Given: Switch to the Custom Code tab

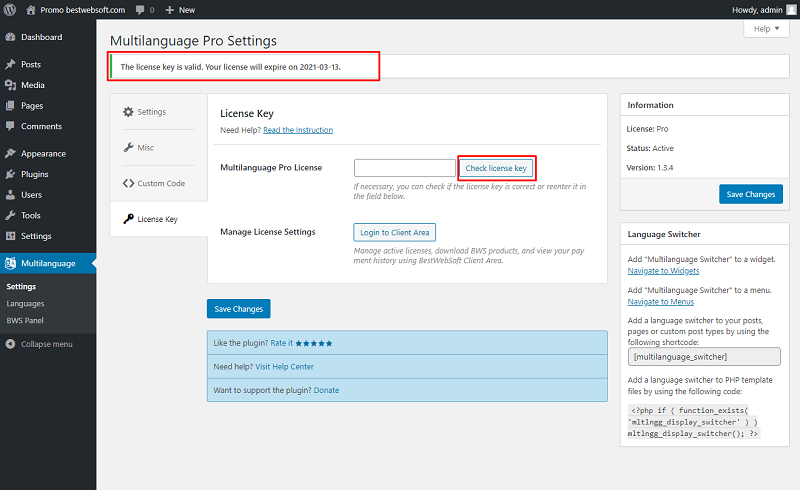Looking at the screenshot, I should 159,183.
